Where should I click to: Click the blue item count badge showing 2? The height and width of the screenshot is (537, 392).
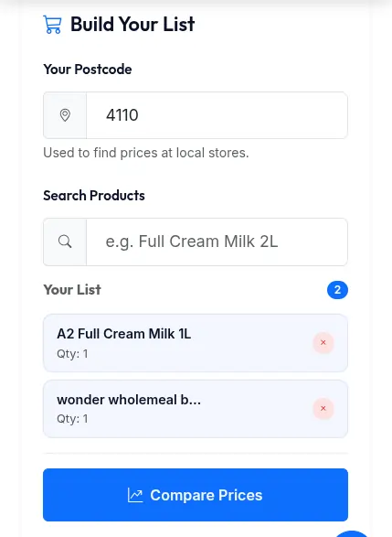[337, 290]
